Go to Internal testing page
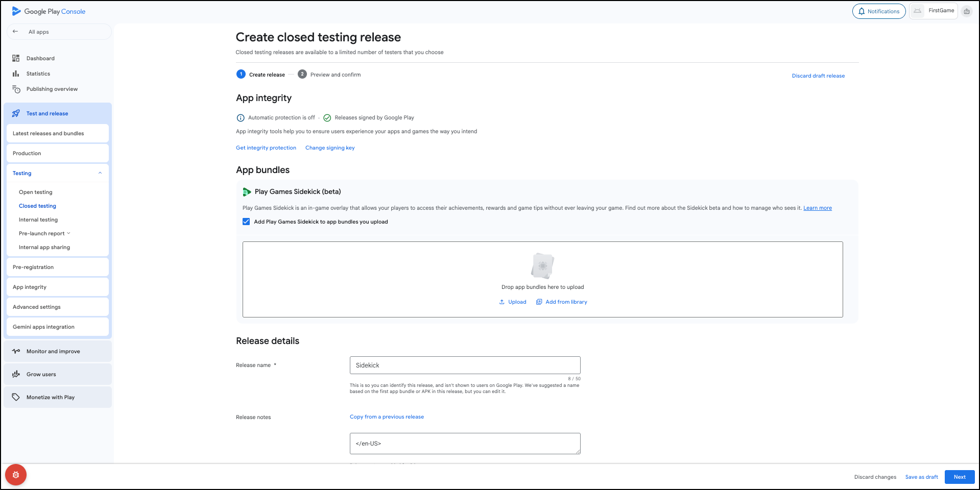The image size is (980, 490). tap(38, 219)
